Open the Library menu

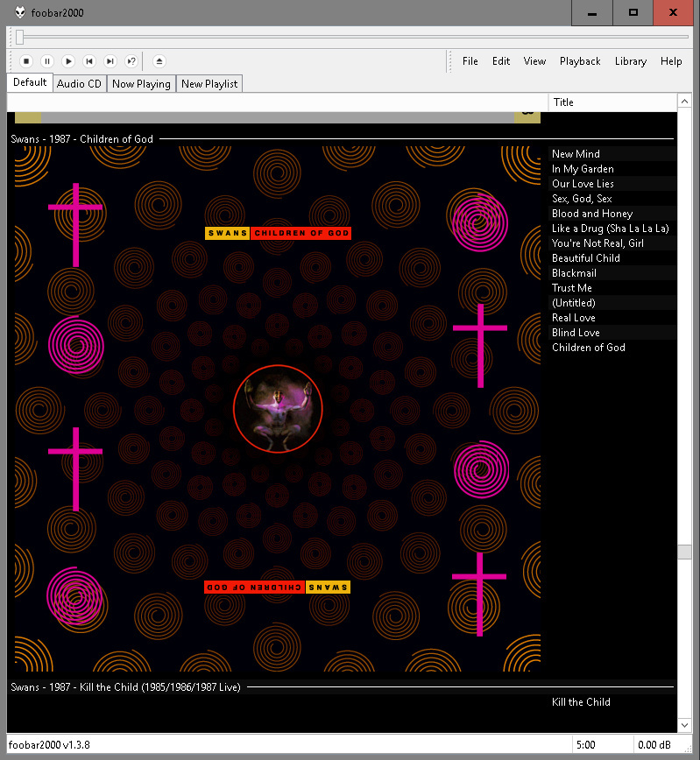(x=630, y=61)
